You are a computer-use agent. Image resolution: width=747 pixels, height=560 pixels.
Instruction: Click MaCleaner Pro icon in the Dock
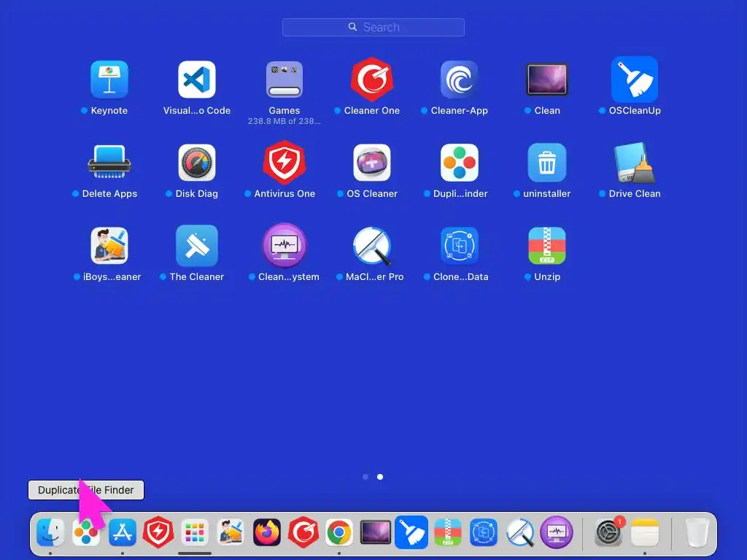(x=519, y=532)
